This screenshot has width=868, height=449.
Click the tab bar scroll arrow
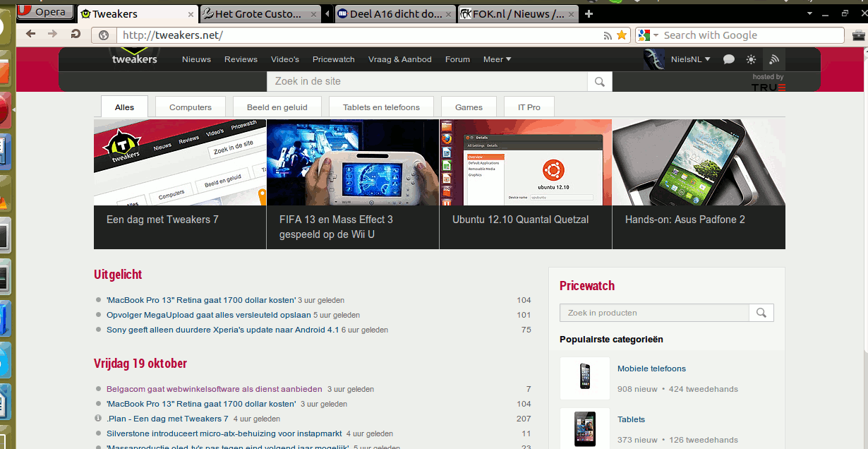click(327, 14)
